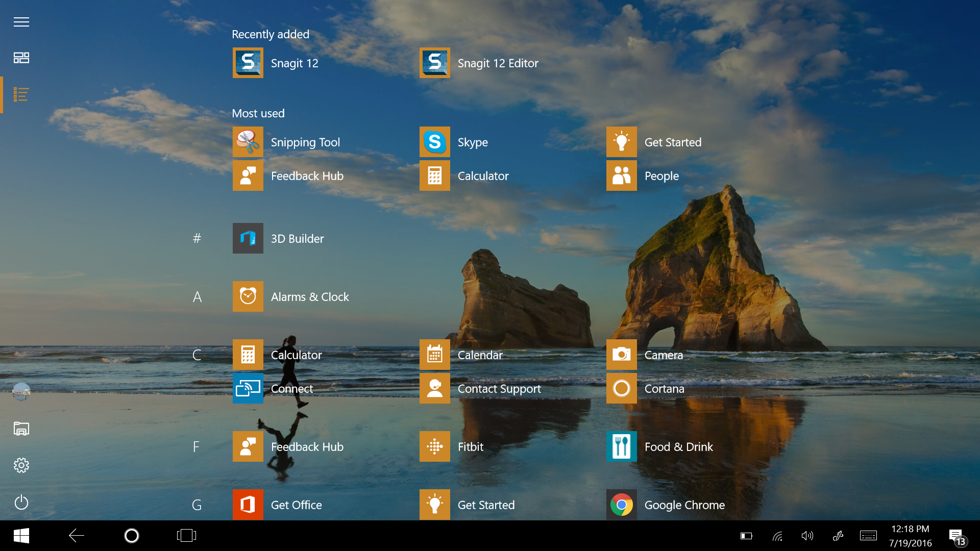Image resolution: width=980 pixels, height=551 pixels.
Task: Launch Skype from most used
Action: pos(434,142)
